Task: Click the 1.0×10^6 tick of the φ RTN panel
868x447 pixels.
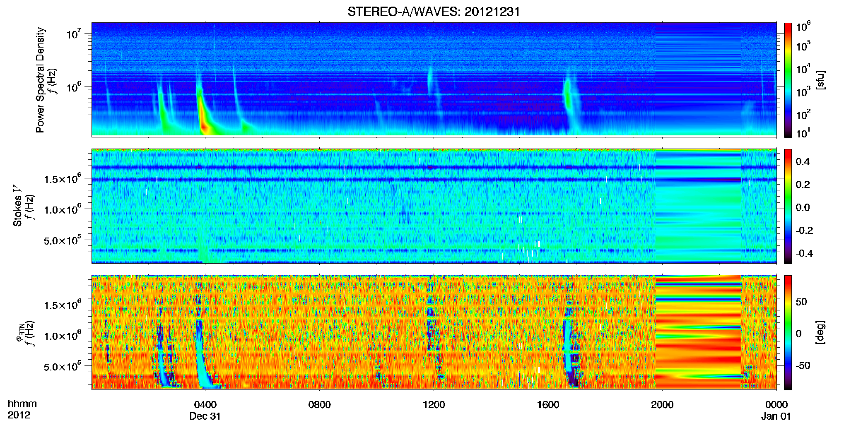Action: pos(63,336)
